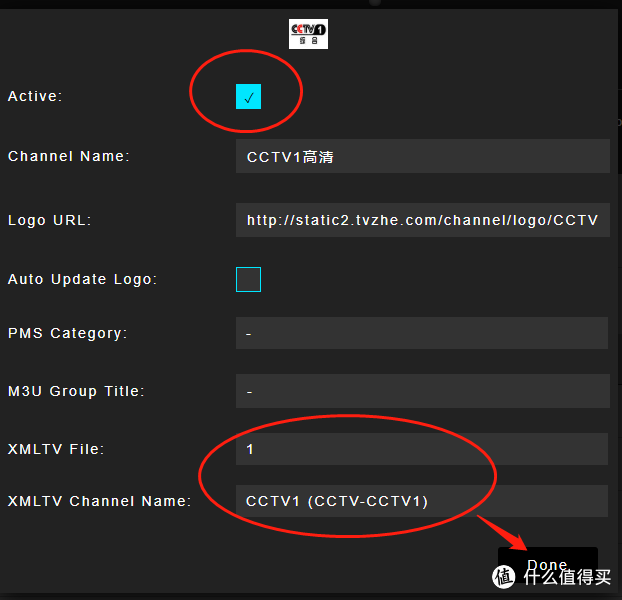
Task: Select the 'M3U Group Title:' label
Action: point(76,391)
